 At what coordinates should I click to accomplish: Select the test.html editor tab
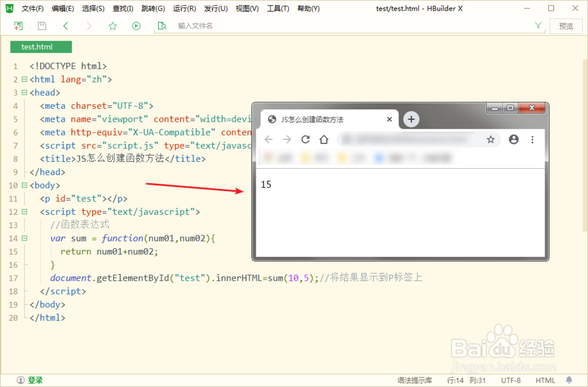[41, 46]
